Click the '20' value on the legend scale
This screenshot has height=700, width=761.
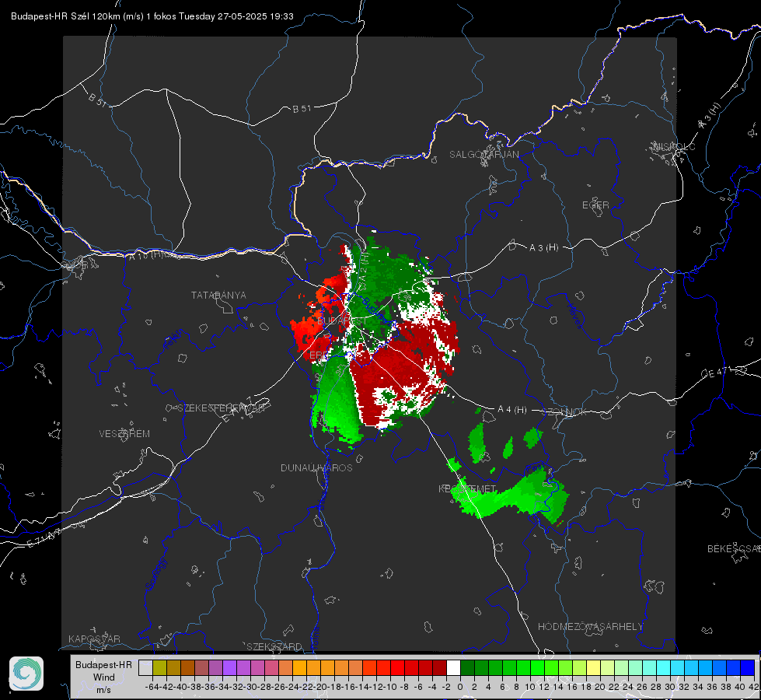tap(600, 687)
